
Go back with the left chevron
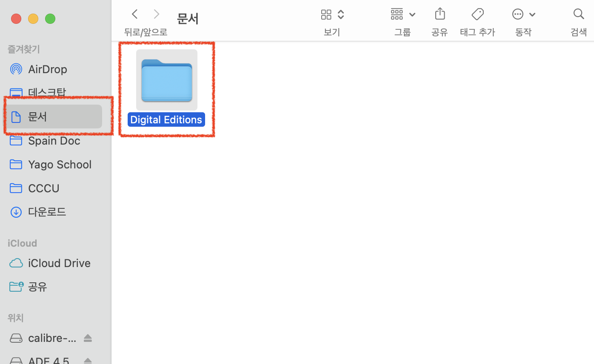pyautogui.click(x=134, y=14)
